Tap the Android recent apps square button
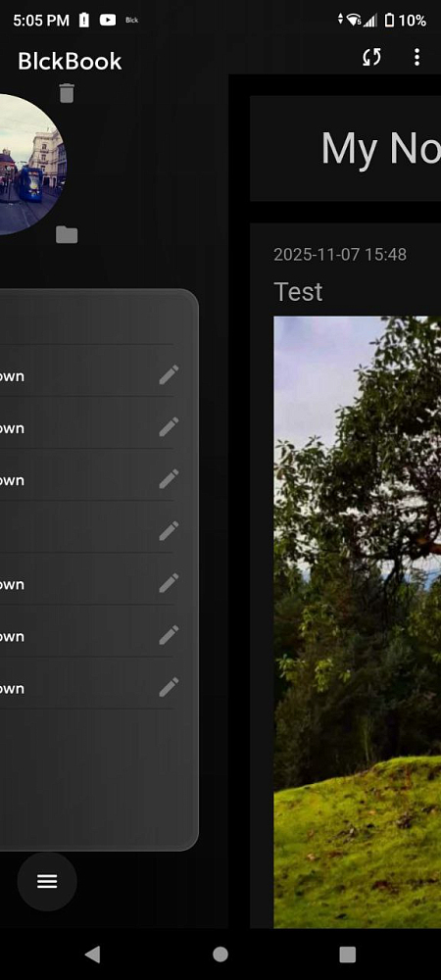The width and height of the screenshot is (441, 980). click(347, 954)
